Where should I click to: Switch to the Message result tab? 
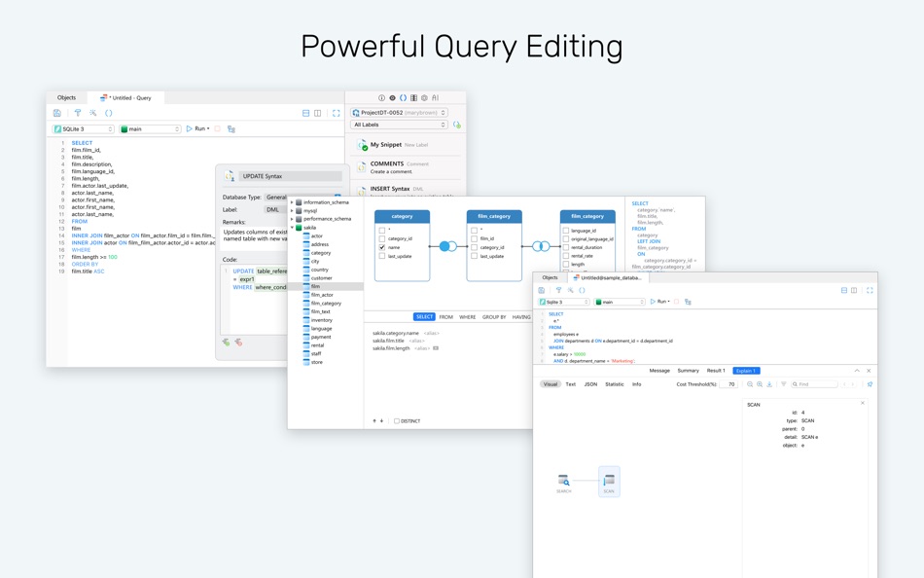point(659,371)
